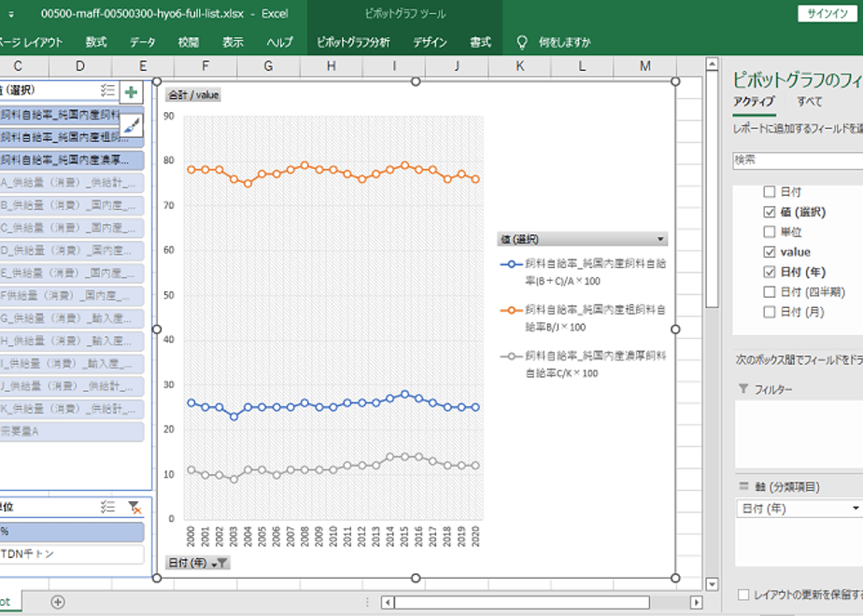Clear the filter on the 単位 slicer
Viewport: 863px width, 616px height.
[134, 507]
